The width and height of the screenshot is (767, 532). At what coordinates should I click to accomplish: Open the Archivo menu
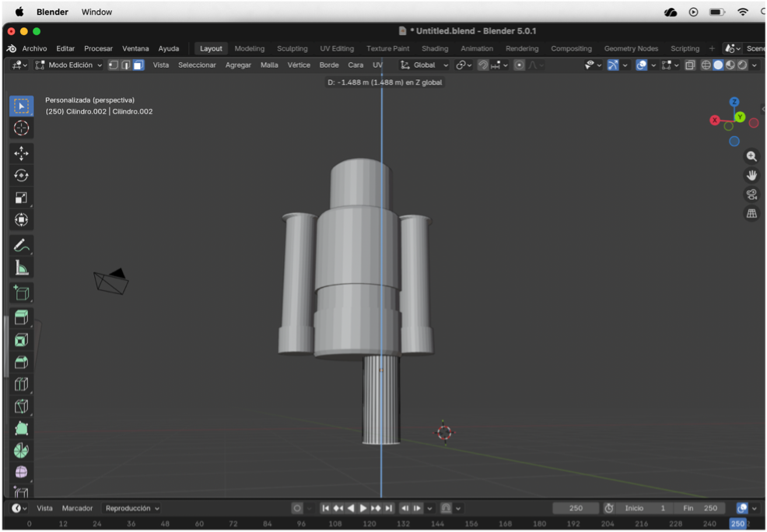(x=34, y=48)
